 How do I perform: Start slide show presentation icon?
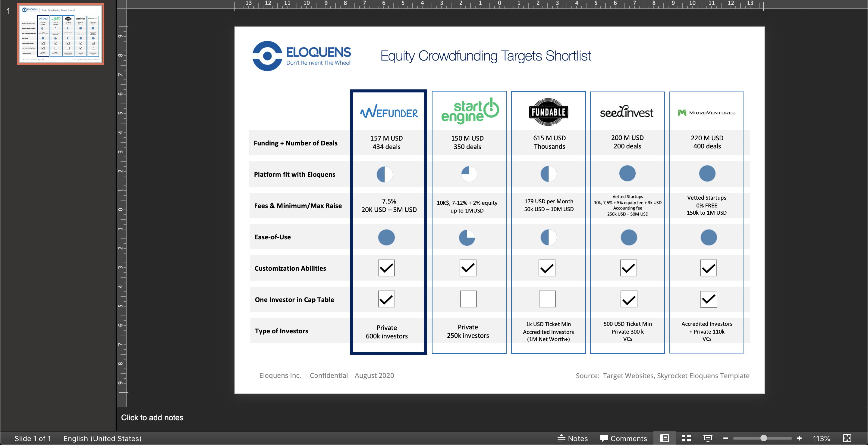click(x=708, y=438)
